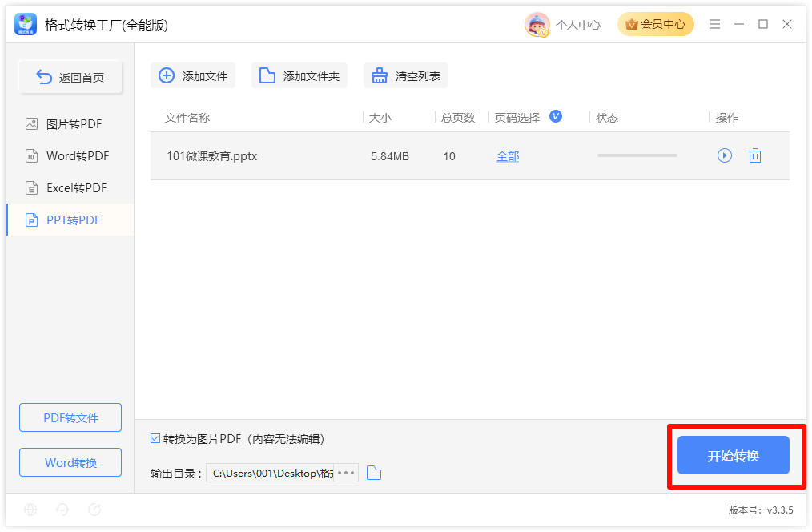
Task: Open the Word转换 section
Action: click(x=70, y=462)
